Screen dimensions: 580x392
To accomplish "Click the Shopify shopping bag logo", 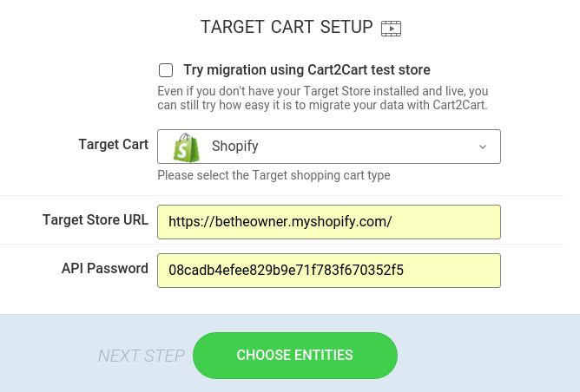I will pos(187,147).
